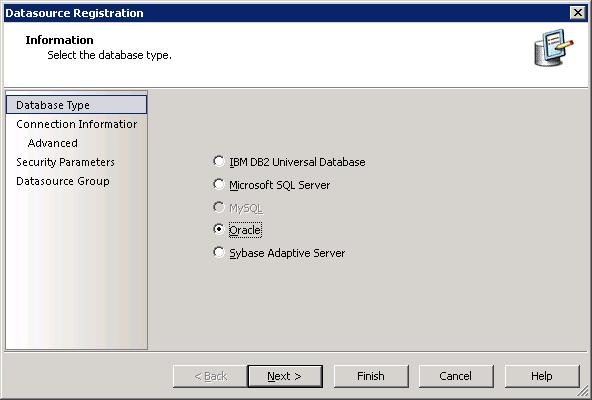Click the Information heading text
The width and height of the screenshot is (592, 400).
59,40
